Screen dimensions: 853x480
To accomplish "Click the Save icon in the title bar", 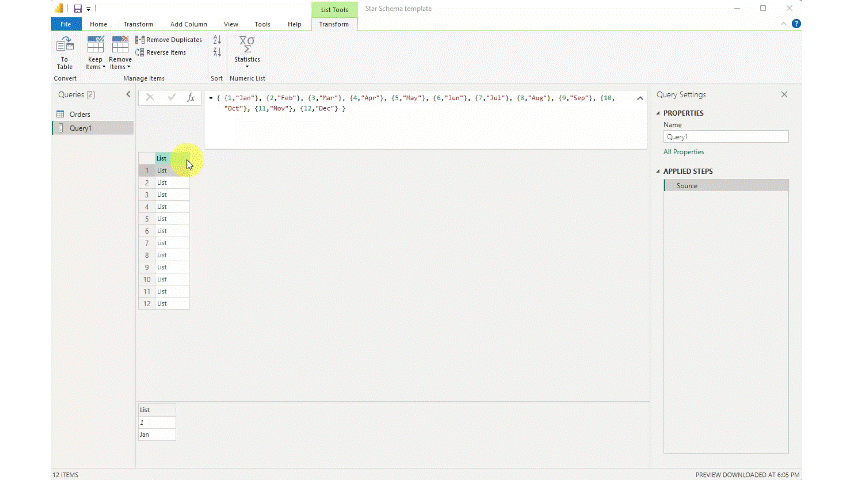I will (77, 8).
